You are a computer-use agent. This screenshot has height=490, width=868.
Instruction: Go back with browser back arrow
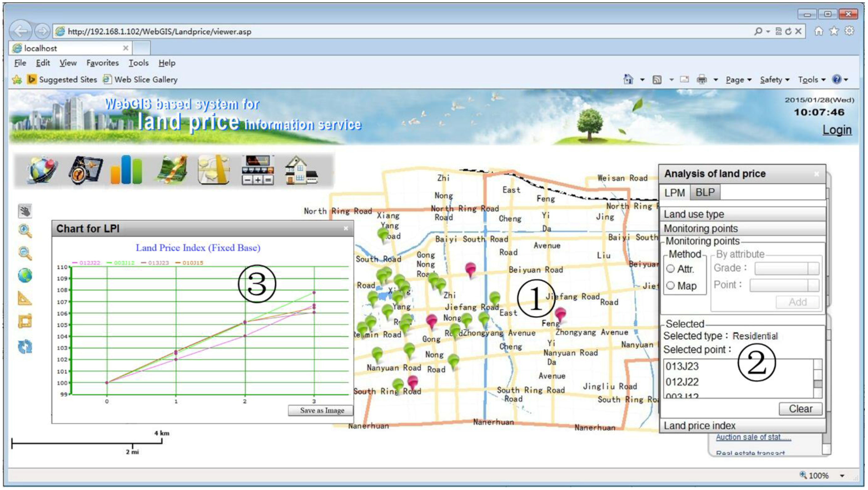(x=20, y=31)
